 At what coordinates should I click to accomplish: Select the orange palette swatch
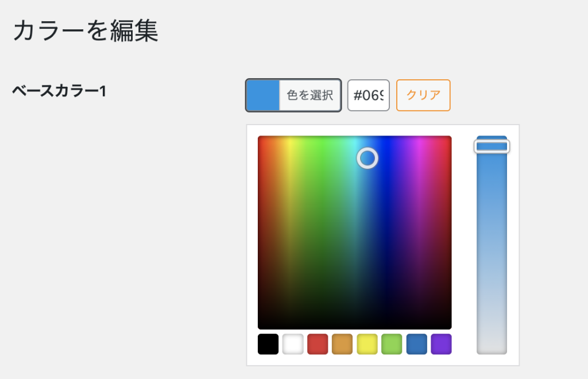(342, 344)
